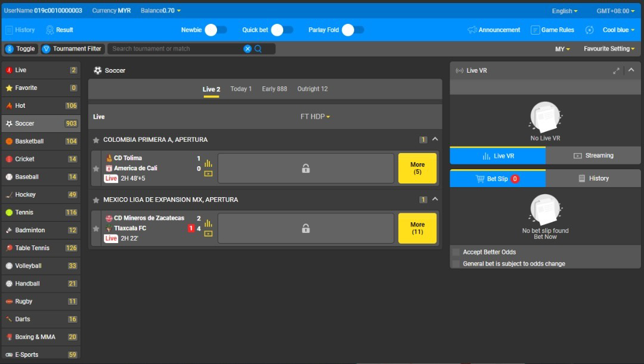
Task: Open the Tournament Filter
Action: click(x=72, y=49)
